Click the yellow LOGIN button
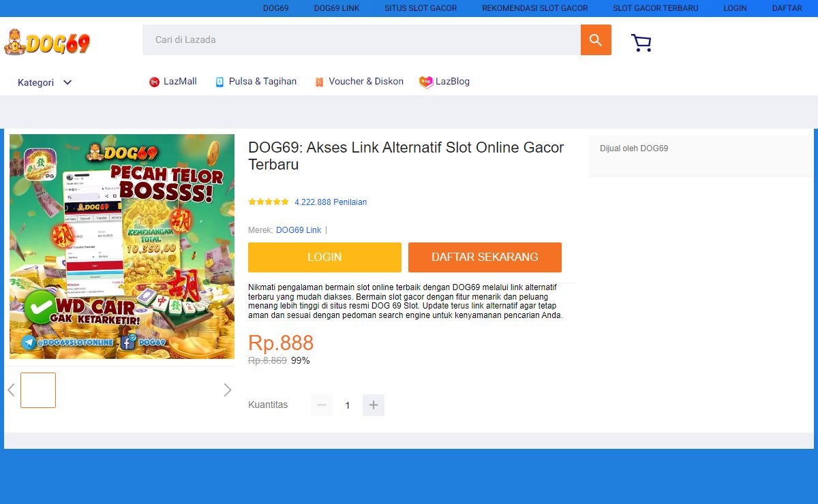The image size is (818, 504). 324,257
